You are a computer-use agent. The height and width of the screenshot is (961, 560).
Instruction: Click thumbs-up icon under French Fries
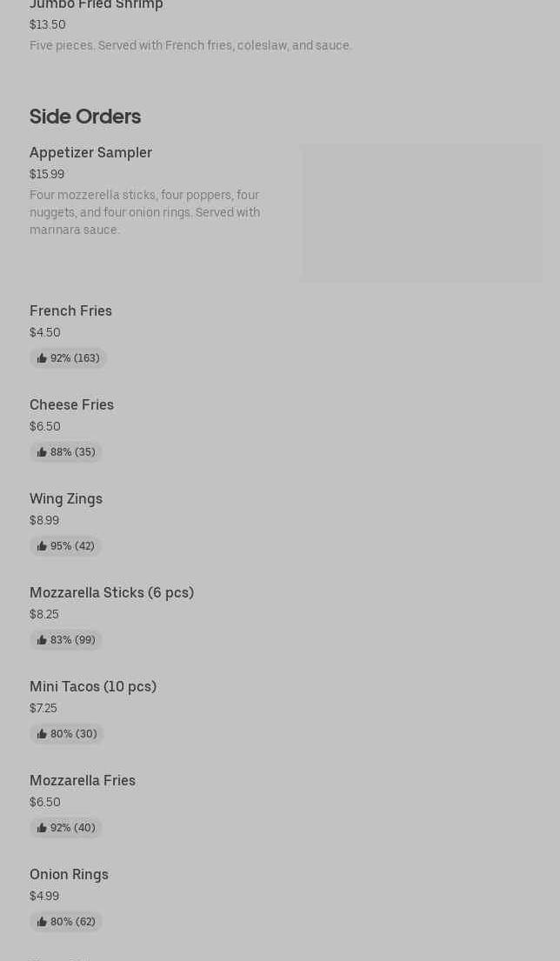pos(42,358)
